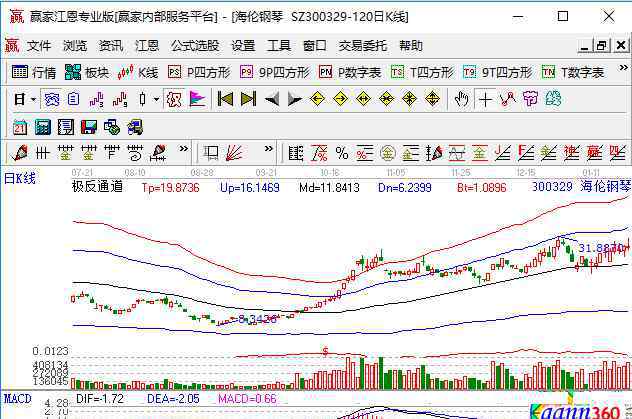The width and height of the screenshot is (632, 419).
Task: Open the P数字表 tool
Action: 350,73
